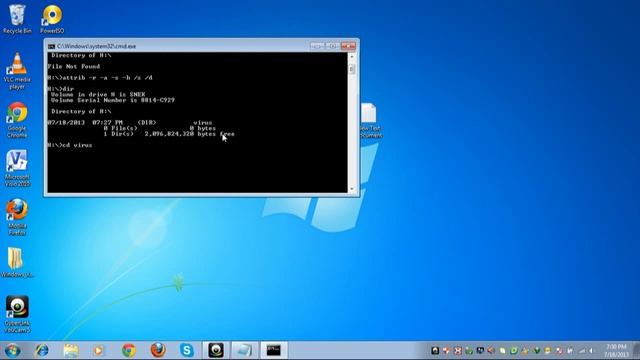Switch to cmd.exe taskbar button

point(273,351)
